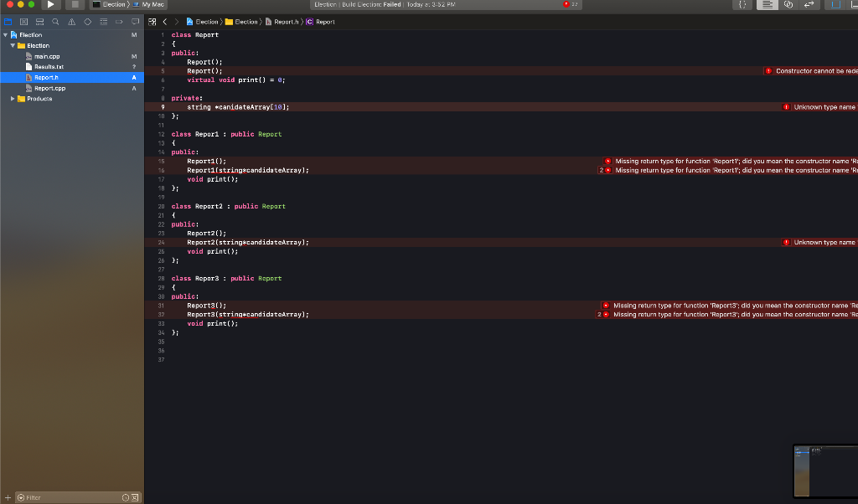The image size is (858, 504).
Task: Open the Symbol navigator
Action: (x=40, y=22)
